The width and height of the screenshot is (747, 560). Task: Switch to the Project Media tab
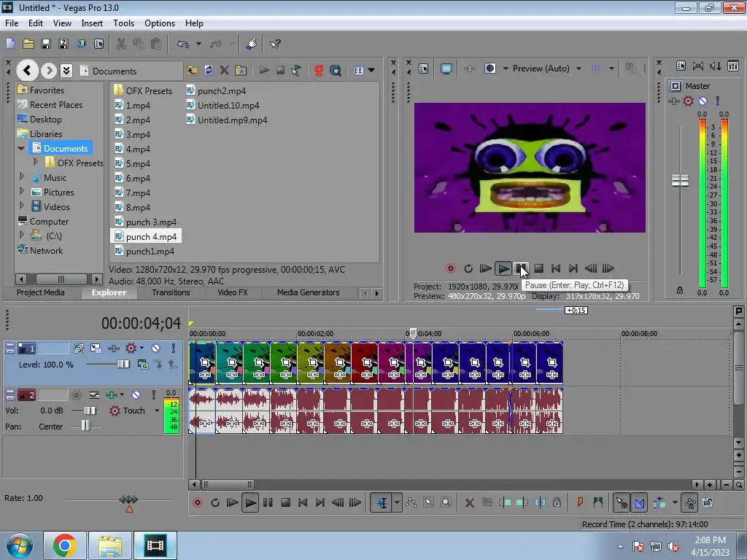coord(41,292)
